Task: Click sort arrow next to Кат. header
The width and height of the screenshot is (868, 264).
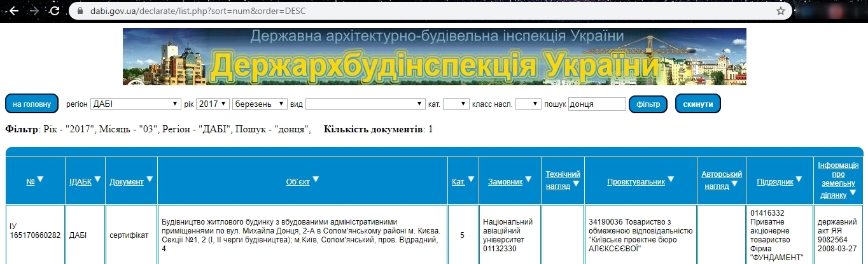Action: [471, 180]
